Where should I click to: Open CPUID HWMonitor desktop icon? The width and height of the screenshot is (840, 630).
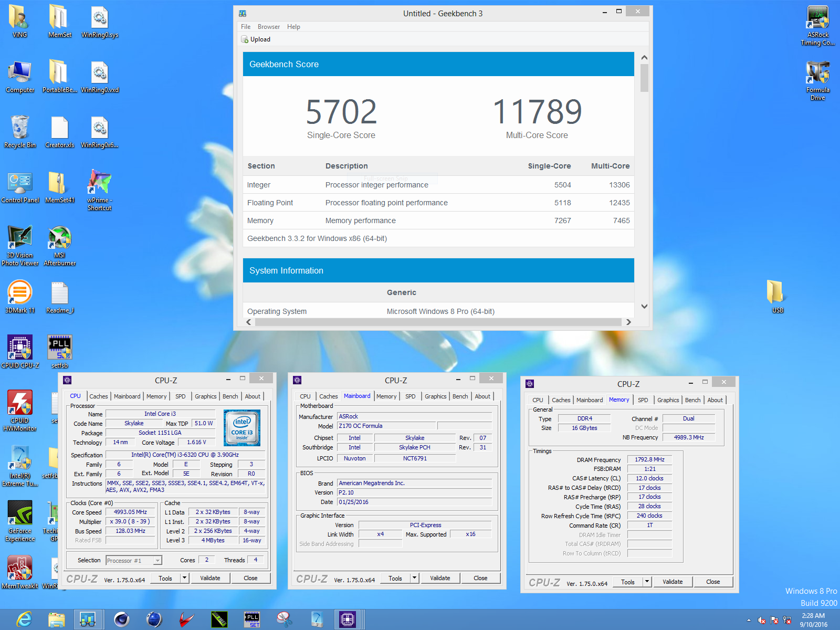pos(19,411)
